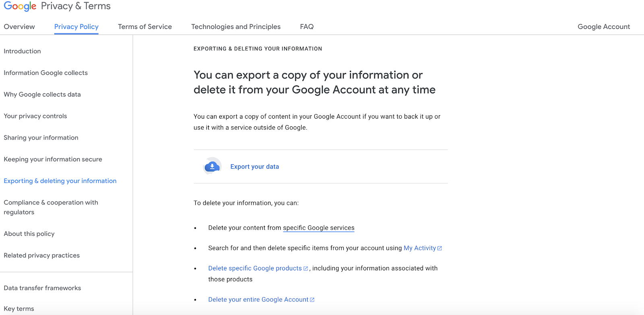This screenshot has height=315, width=644.
Task: Click Delete your entire Google Account link
Action: [258, 300]
